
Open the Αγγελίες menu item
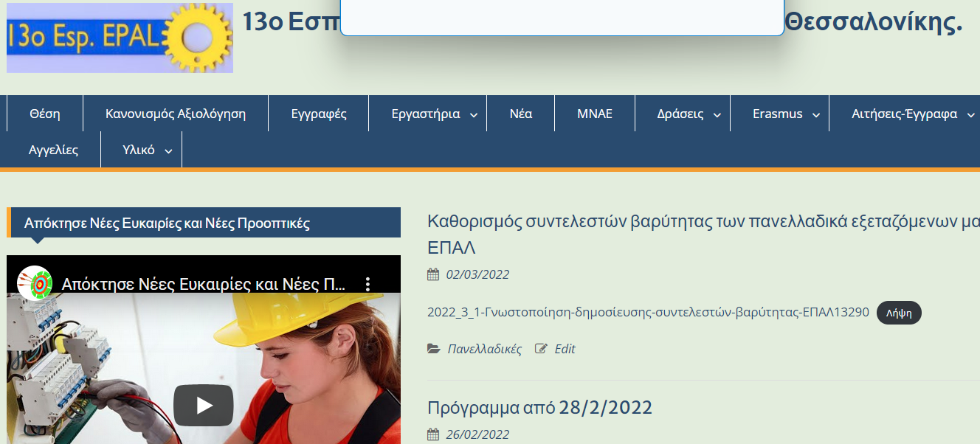53,150
